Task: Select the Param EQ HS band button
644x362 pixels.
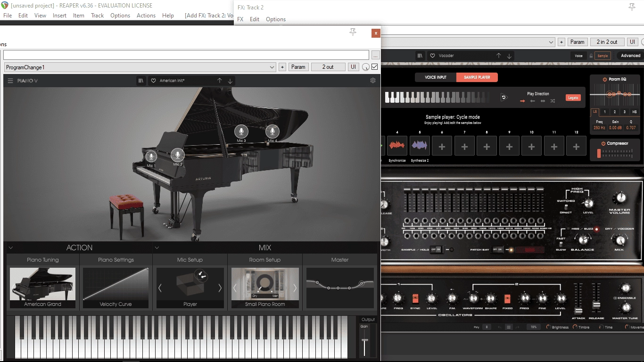Action: pyautogui.click(x=634, y=112)
